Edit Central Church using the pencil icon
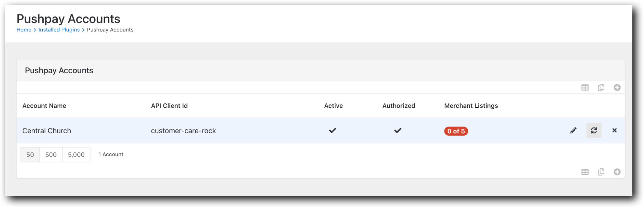Screen dimensions: 644x208 click(x=573, y=130)
